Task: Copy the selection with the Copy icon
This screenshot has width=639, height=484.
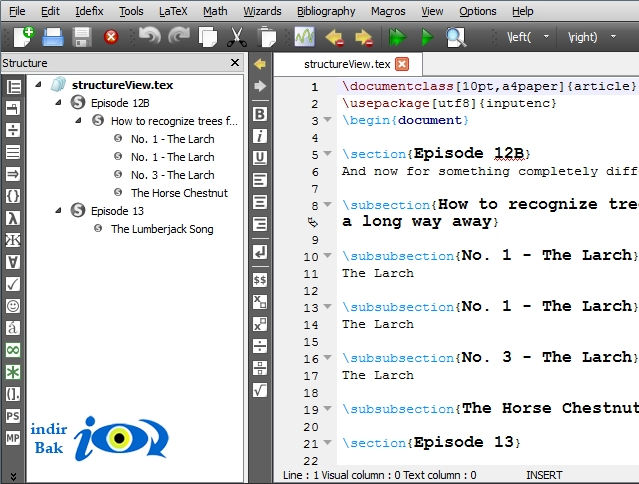Action: point(208,37)
